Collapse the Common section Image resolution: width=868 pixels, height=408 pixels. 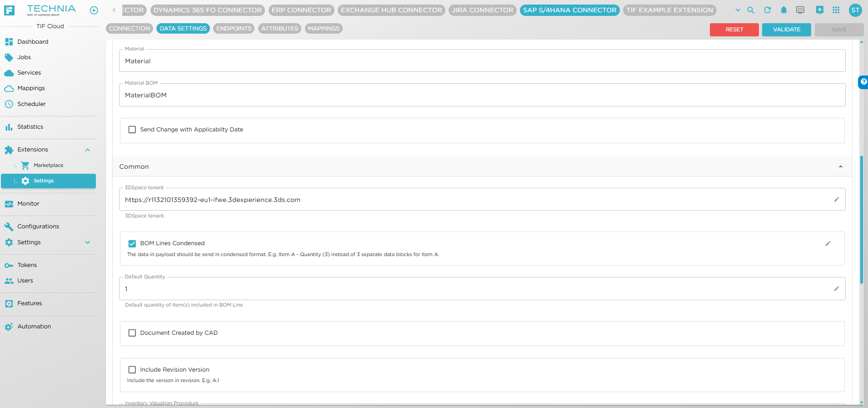coord(840,166)
